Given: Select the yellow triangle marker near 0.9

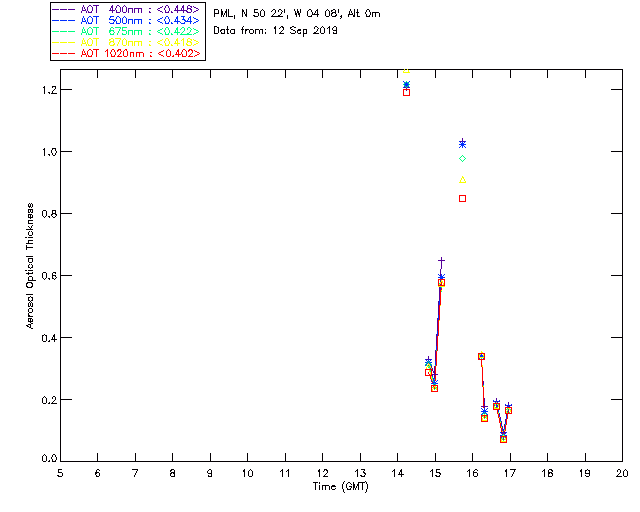Looking at the screenshot, I should 462,180.
